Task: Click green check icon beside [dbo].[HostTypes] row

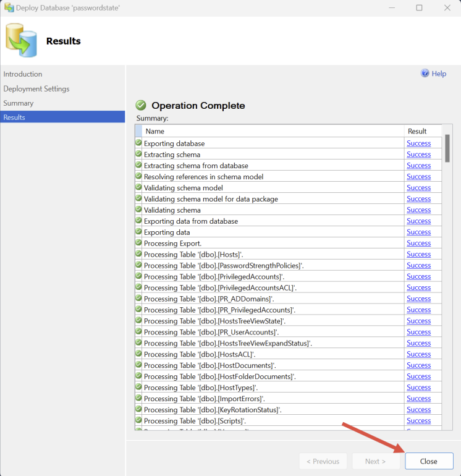Action: (138, 387)
